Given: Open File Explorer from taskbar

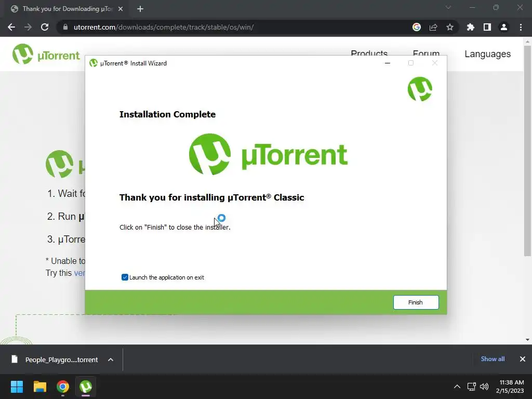Looking at the screenshot, I should [x=39, y=387].
